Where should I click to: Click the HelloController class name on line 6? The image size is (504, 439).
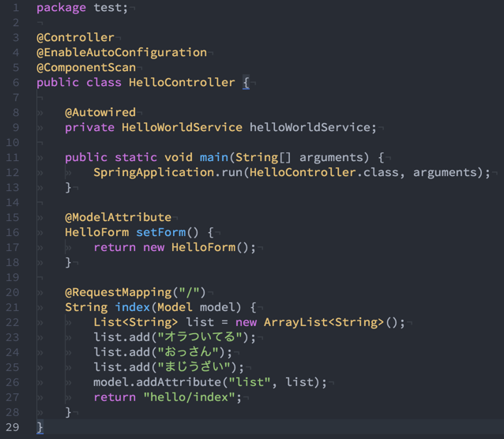point(182,83)
